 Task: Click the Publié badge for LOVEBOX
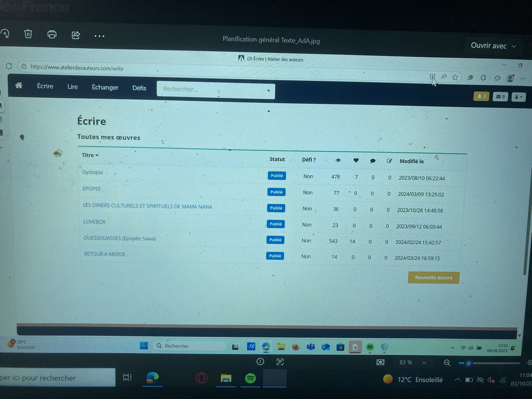[276, 224]
